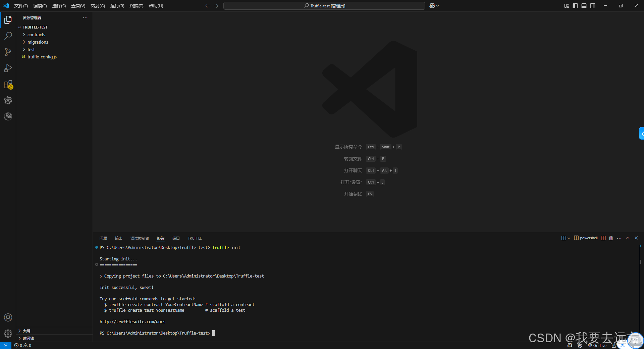Image resolution: width=644 pixels, height=349 pixels.
Task: Open the trufflesuite.com/docs link in terminal
Action: tap(132, 321)
